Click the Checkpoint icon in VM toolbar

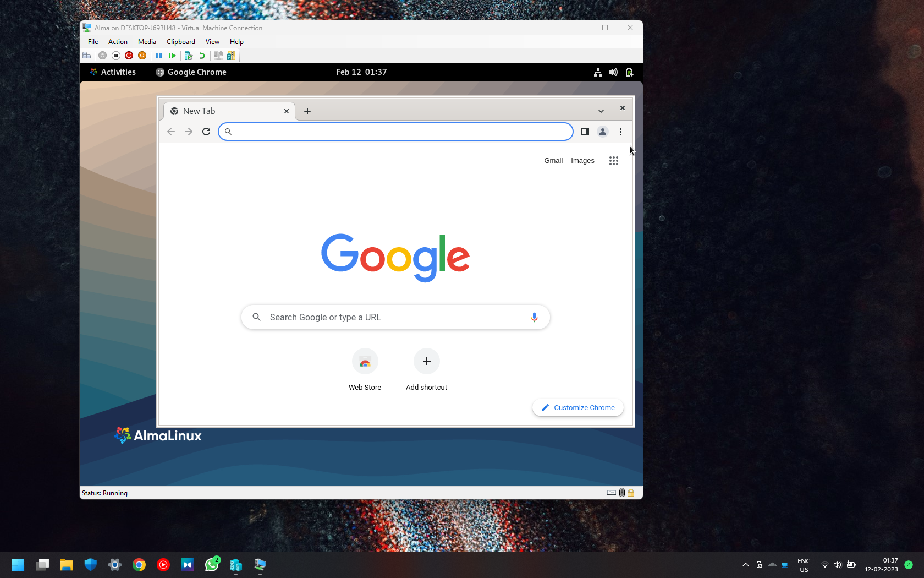(189, 56)
